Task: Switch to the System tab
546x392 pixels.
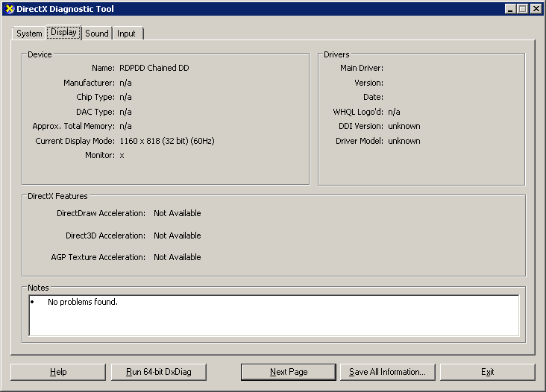Action: pyautogui.click(x=29, y=34)
